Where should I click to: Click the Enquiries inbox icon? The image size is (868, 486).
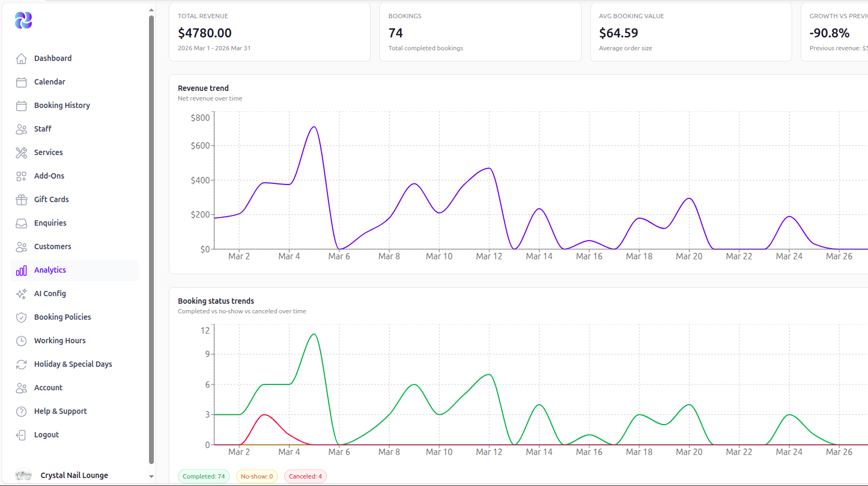[21, 223]
